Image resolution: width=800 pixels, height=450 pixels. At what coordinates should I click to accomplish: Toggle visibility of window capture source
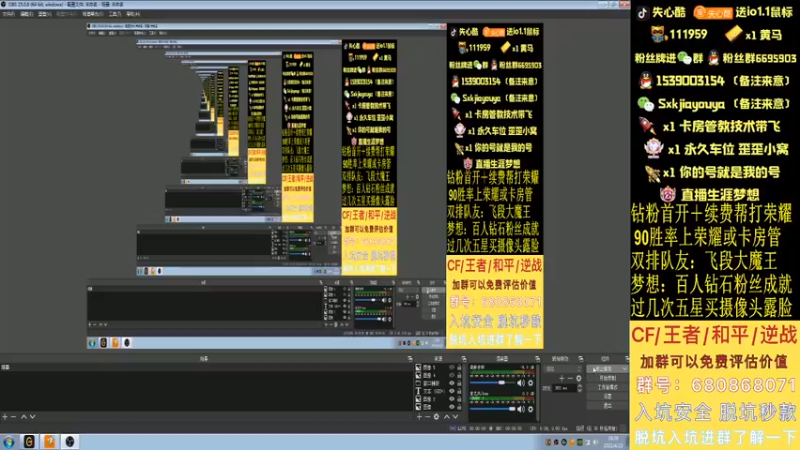point(452,383)
